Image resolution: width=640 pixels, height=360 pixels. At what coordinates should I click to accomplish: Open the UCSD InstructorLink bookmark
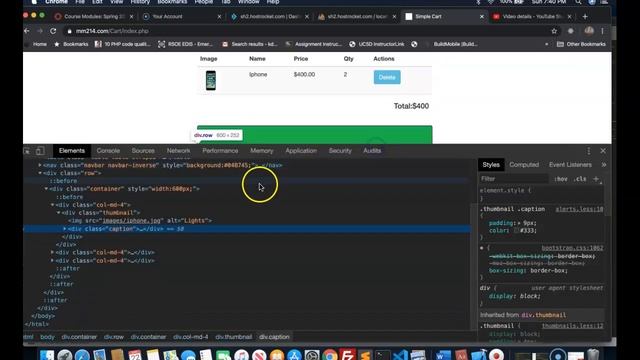(x=377, y=44)
